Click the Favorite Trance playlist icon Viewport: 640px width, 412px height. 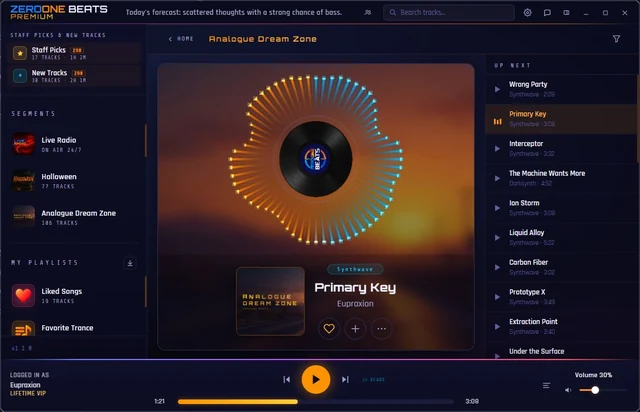(23, 328)
